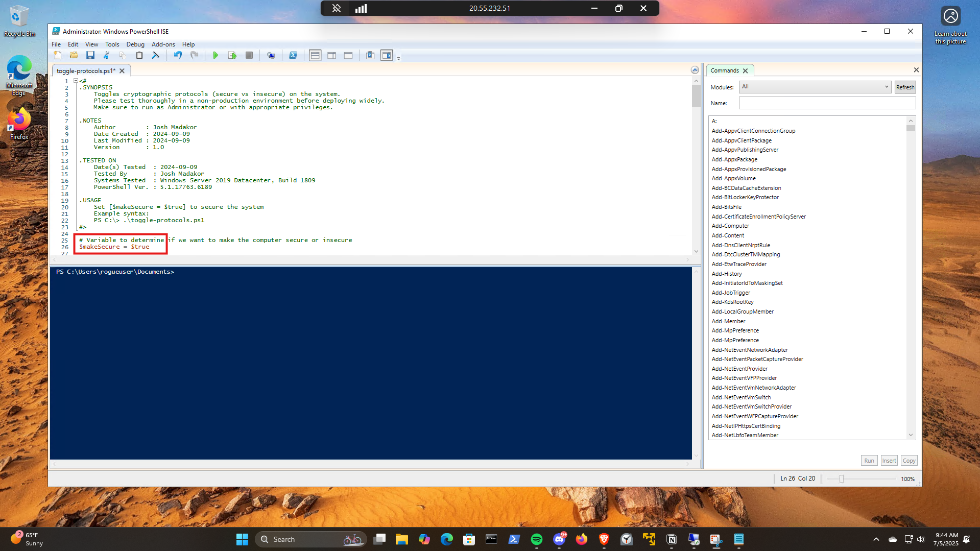The image size is (980, 551).
Task: Click the Cut scissors icon
Action: [107, 55]
